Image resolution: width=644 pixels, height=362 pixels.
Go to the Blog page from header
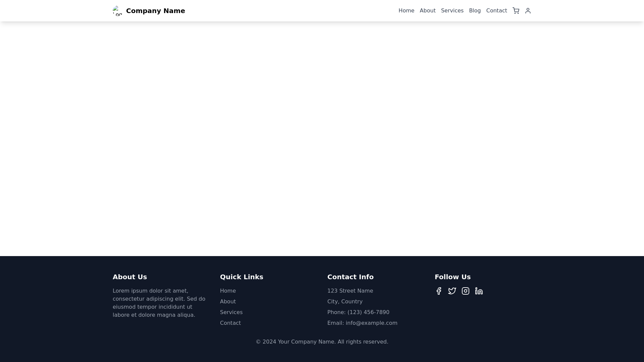475,10
